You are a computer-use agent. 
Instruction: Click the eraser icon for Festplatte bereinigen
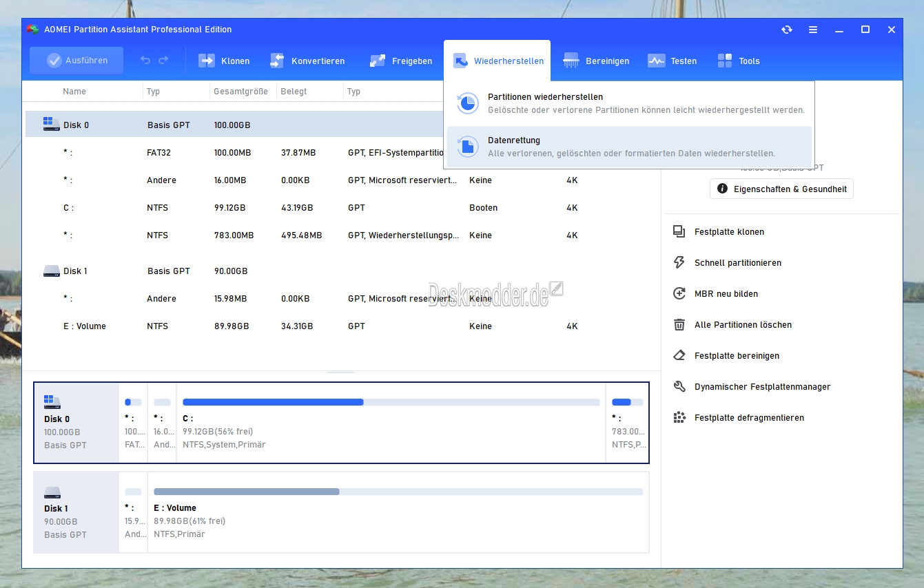pos(679,356)
